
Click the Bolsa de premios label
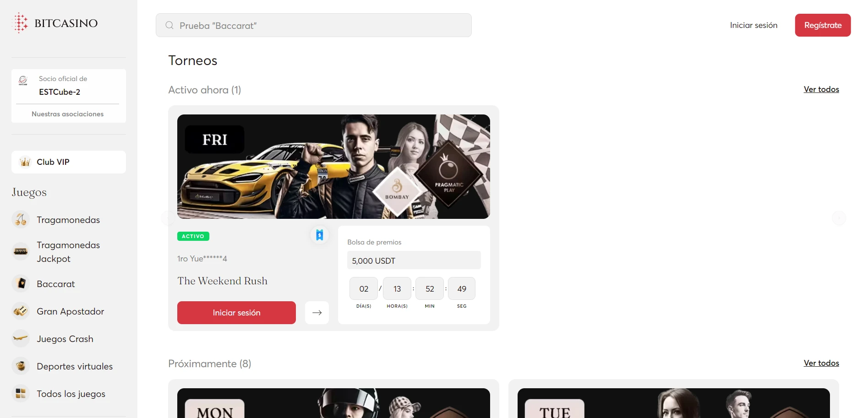pos(374,242)
